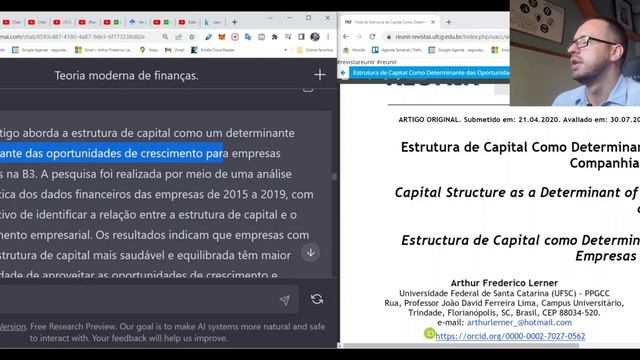Open the Google Agenda bookmark in left browser
Image resolution: width=640 pixels, height=360 pixels.
point(40,50)
